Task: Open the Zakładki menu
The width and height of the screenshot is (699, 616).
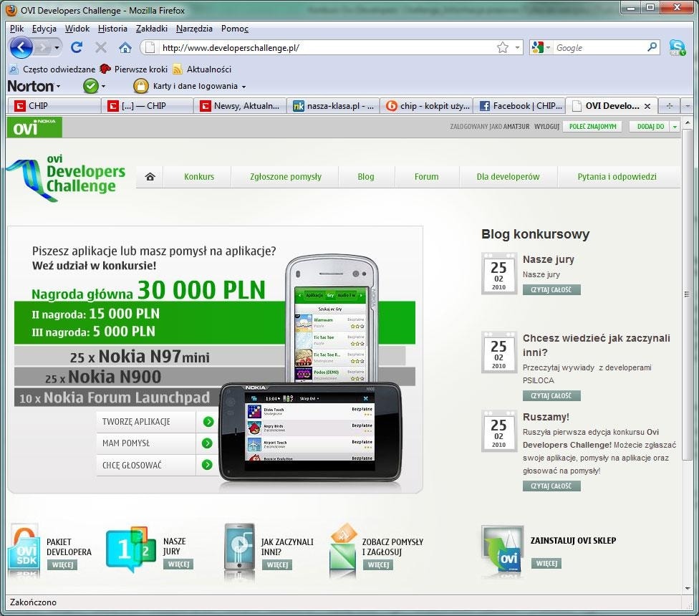Action: [x=150, y=29]
